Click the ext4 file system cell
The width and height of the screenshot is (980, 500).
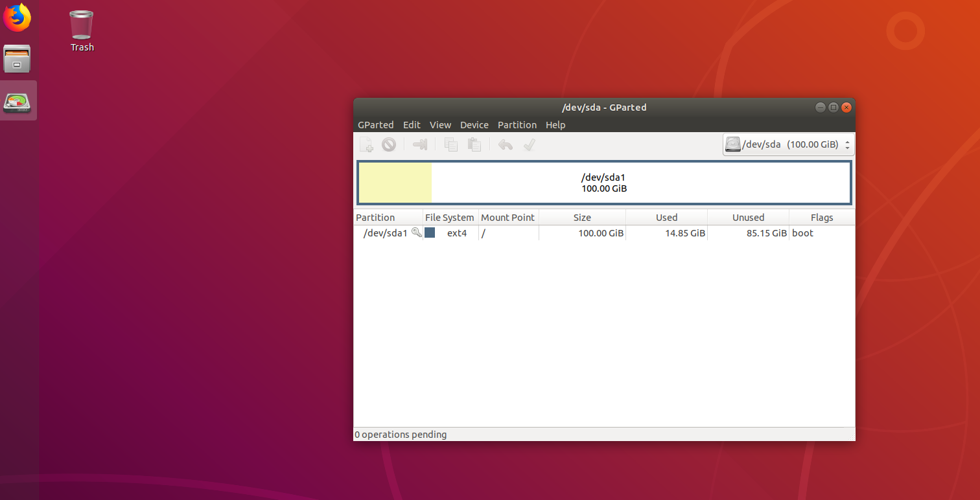click(x=457, y=233)
